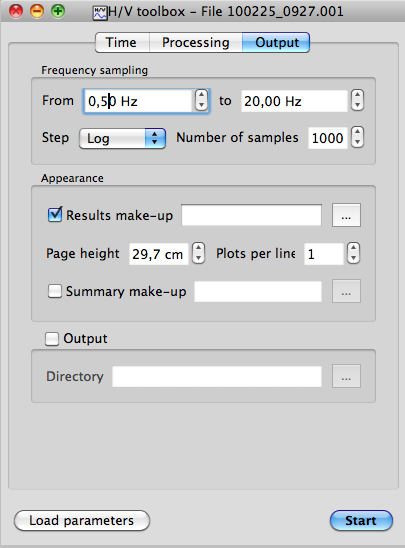405x548 pixels.
Task: Switch to the Processing tab
Action: 196,43
